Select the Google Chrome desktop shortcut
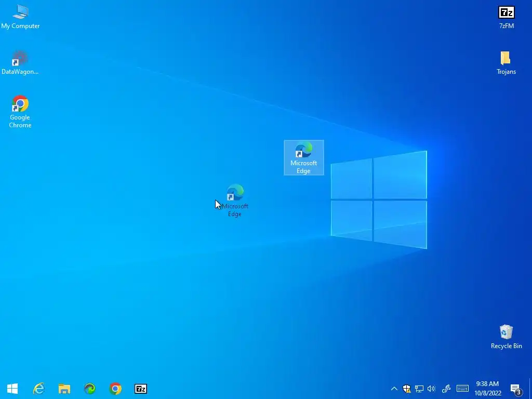This screenshot has width=532, height=399. pos(20,112)
